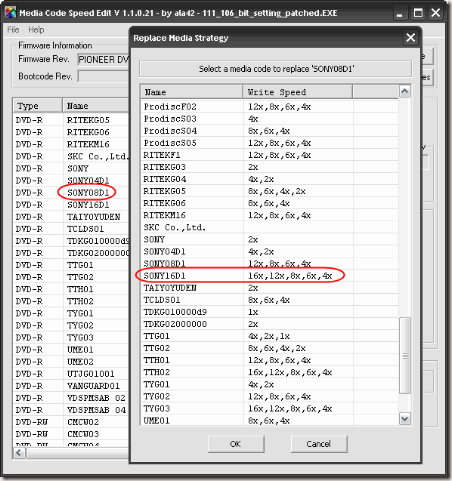452x481 pixels.
Task: Click the Media Code Speed Edit title icon
Action: point(11,13)
